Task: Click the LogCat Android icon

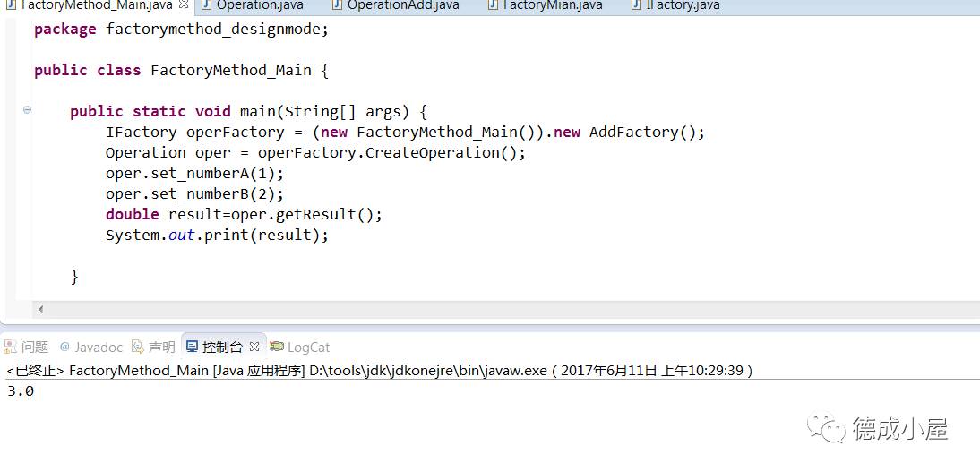Action: point(277,347)
